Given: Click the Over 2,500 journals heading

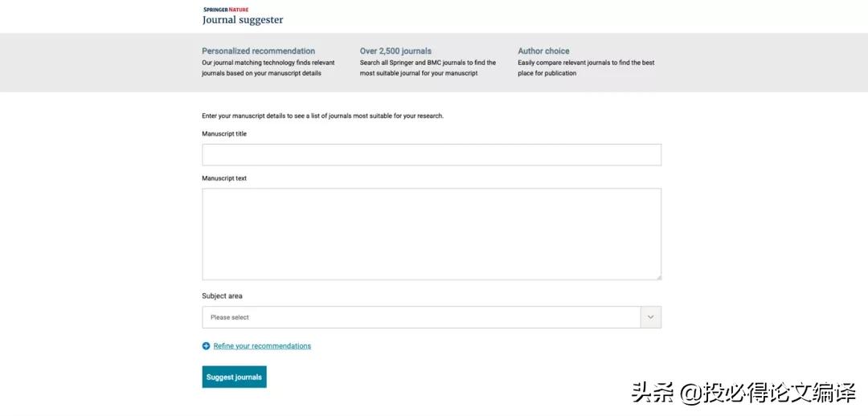Looking at the screenshot, I should tap(395, 51).
